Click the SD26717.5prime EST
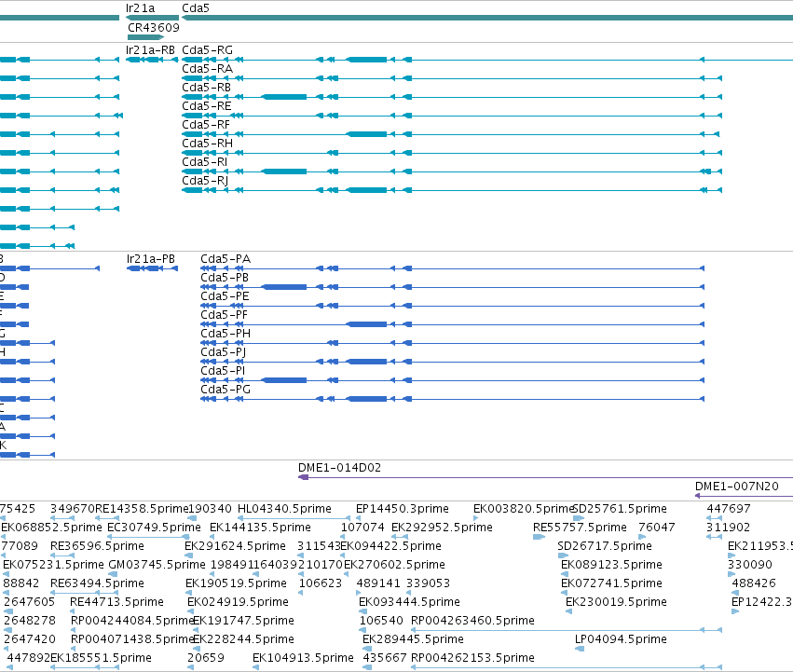 tap(563, 555)
